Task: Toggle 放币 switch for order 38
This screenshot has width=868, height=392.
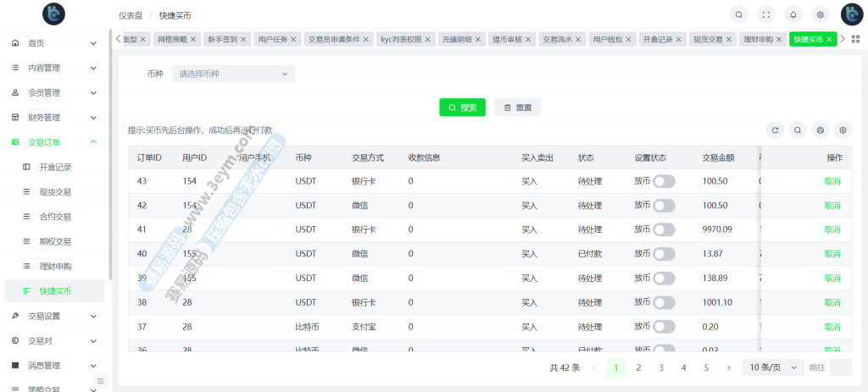Action: point(664,302)
